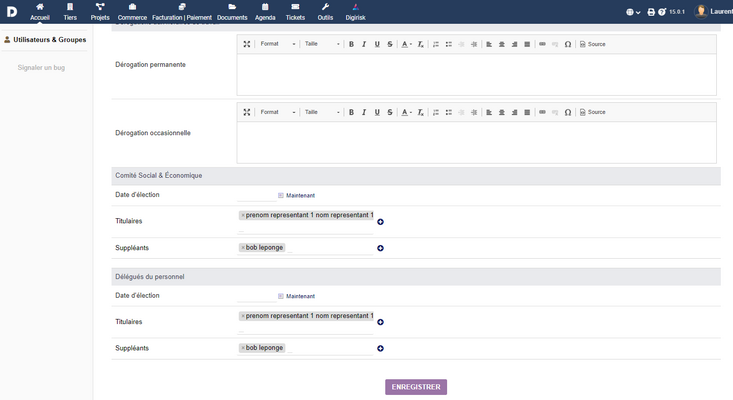Add a Suppléant under Délégués du personnel
Viewport: 733px width, 400px height.
click(381, 349)
